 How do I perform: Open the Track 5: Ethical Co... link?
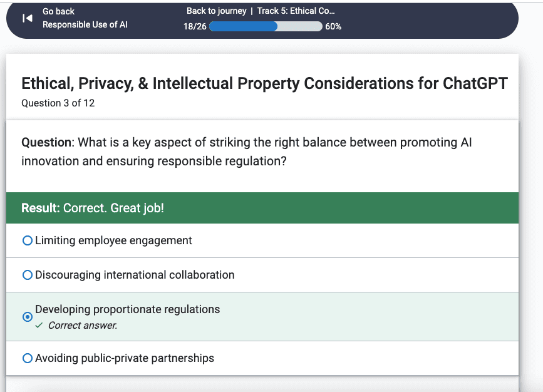[x=296, y=11]
